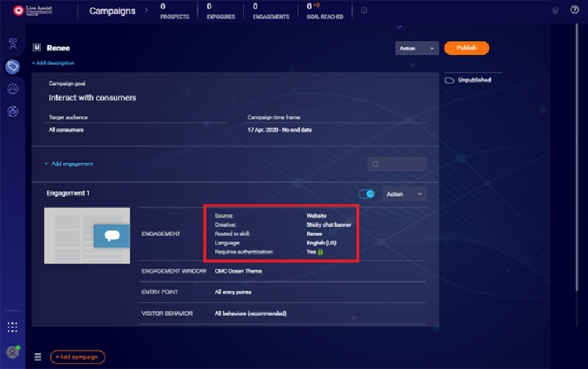Screen dimensions: 588x369
Task: Expand the collapsed panel chevron above Action
Action: click(398, 27)
